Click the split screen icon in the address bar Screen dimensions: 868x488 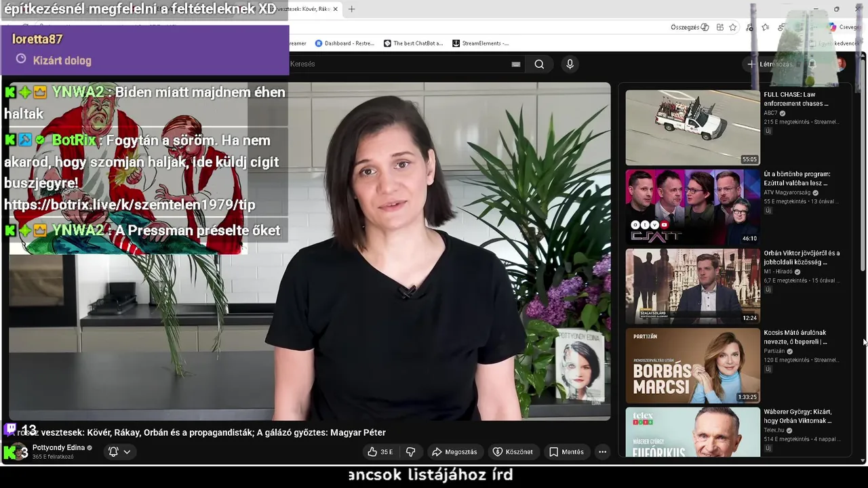[719, 27]
